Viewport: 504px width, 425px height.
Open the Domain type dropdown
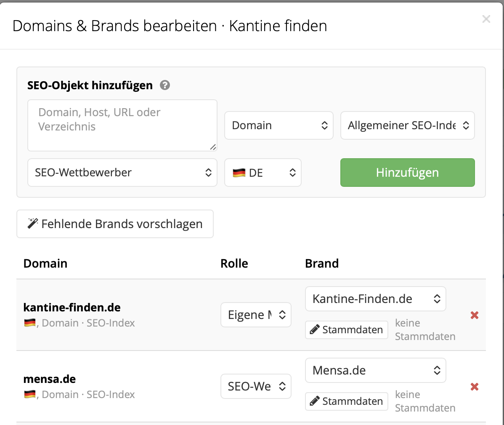point(279,125)
